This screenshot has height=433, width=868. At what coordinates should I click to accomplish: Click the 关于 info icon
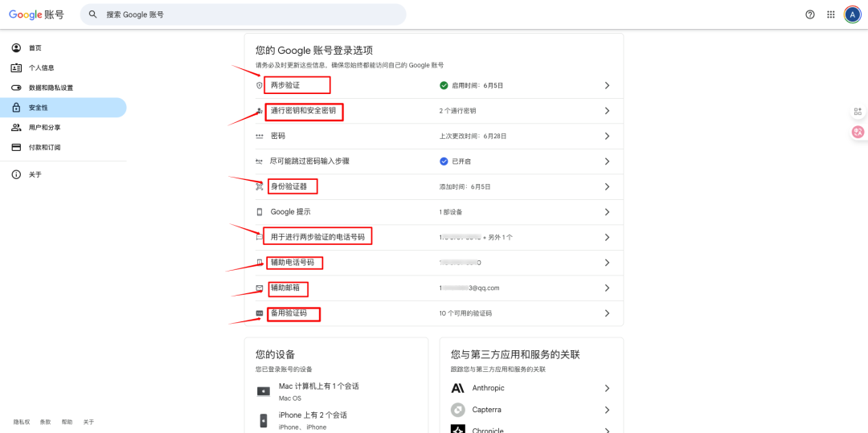click(x=17, y=175)
